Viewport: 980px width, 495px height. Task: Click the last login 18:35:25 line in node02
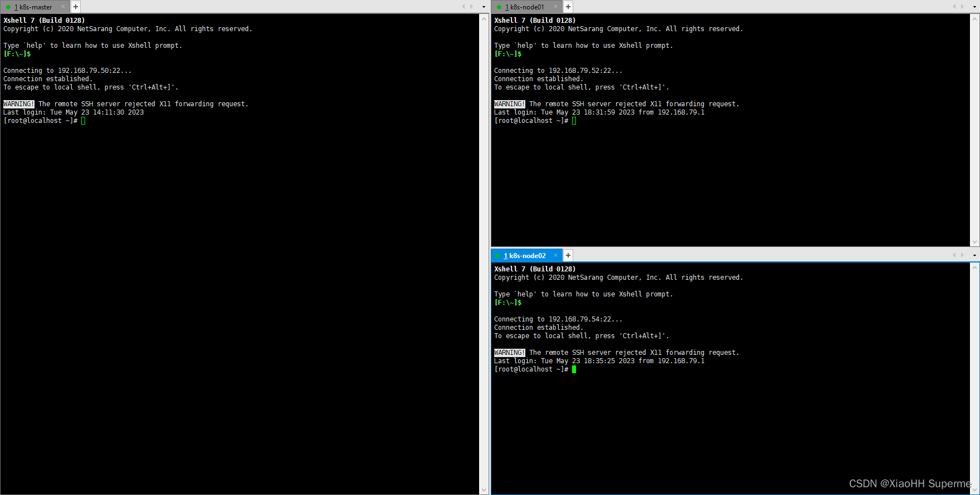tap(599, 361)
